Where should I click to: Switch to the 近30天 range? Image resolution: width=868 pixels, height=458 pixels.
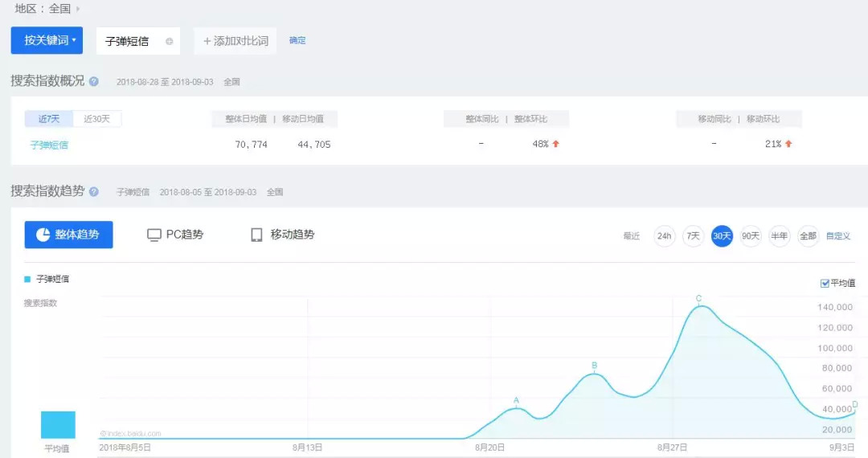97,119
